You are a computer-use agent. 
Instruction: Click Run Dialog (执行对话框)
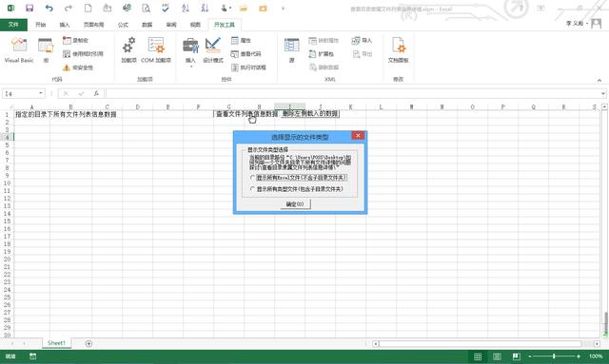coord(249,67)
